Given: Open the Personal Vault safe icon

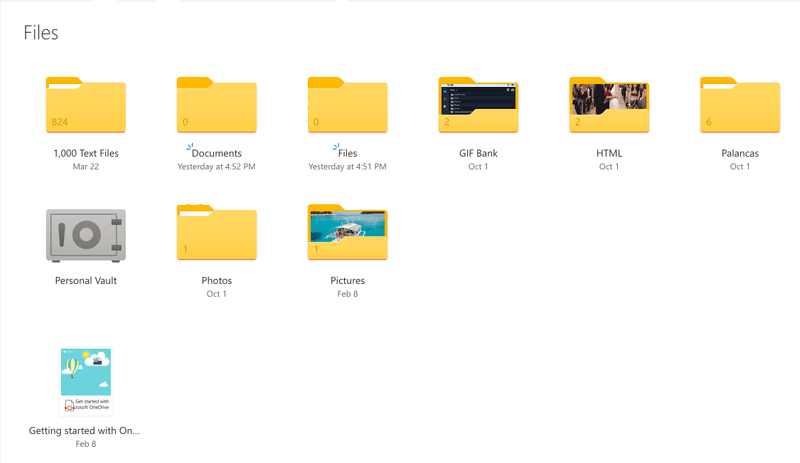Looking at the screenshot, I should (86, 237).
